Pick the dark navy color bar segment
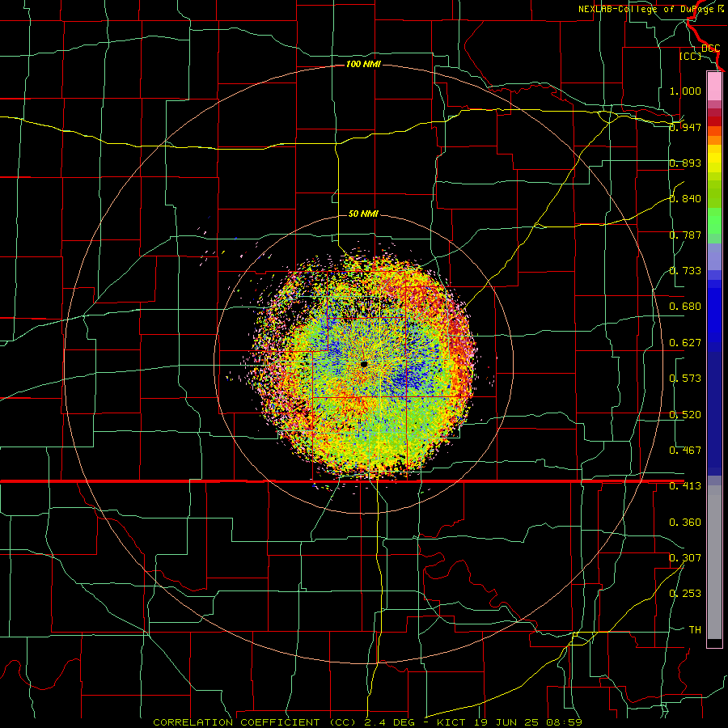The width and height of the screenshot is (728, 728). click(x=714, y=408)
